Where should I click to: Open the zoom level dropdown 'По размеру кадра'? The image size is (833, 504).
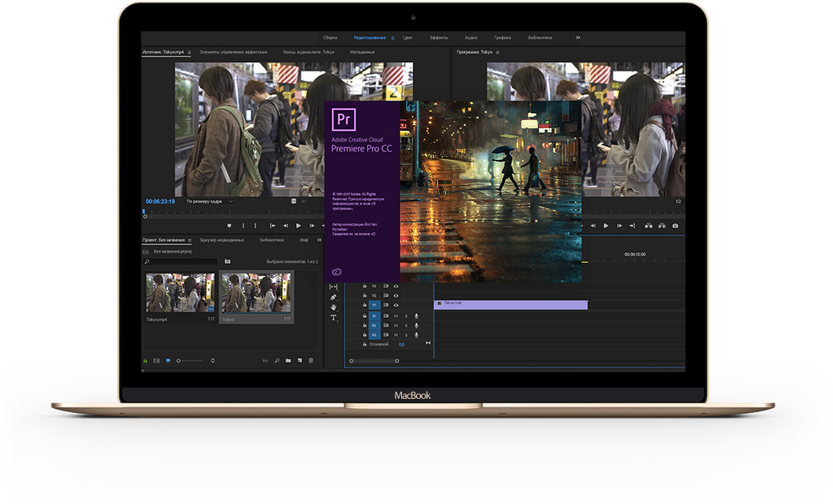[x=209, y=202]
